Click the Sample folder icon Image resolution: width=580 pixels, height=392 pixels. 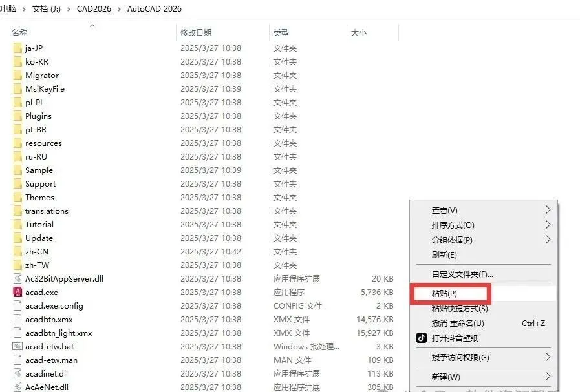coord(17,170)
